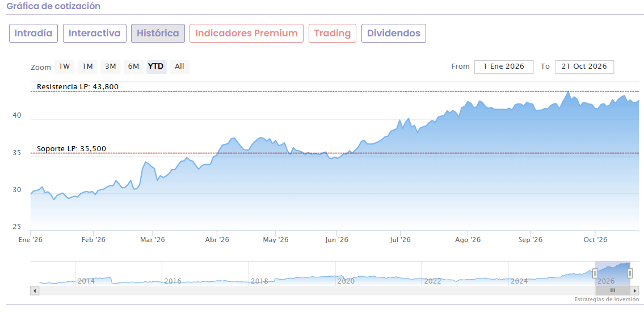Show the Dividendos tab

click(393, 34)
